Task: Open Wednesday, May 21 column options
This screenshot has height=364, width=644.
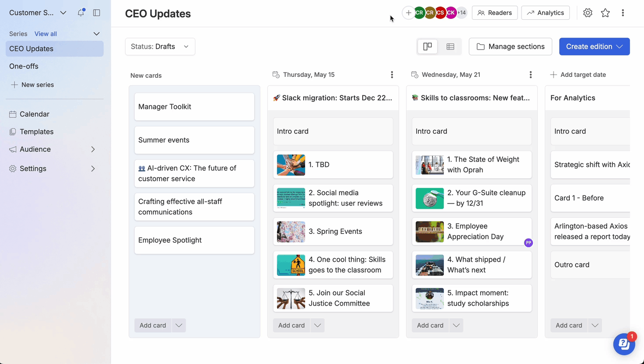Action: (531, 75)
